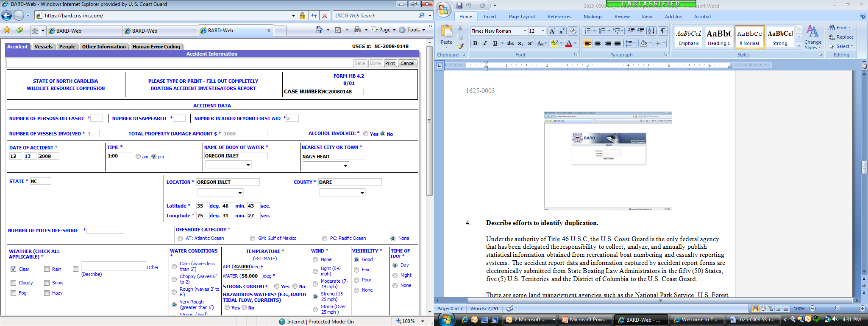Open Change Styles in Word ribbon
The width and height of the screenshot is (868, 326).
click(x=812, y=37)
